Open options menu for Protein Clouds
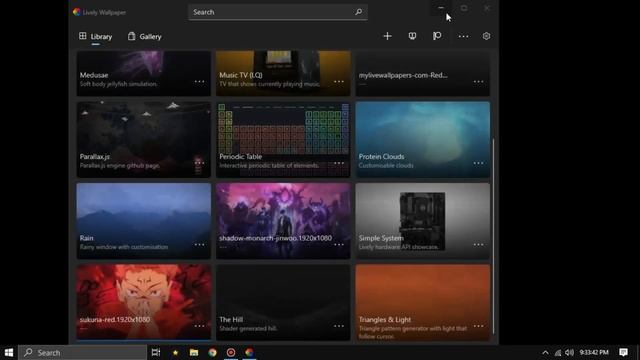640x360 pixels. tap(478, 163)
